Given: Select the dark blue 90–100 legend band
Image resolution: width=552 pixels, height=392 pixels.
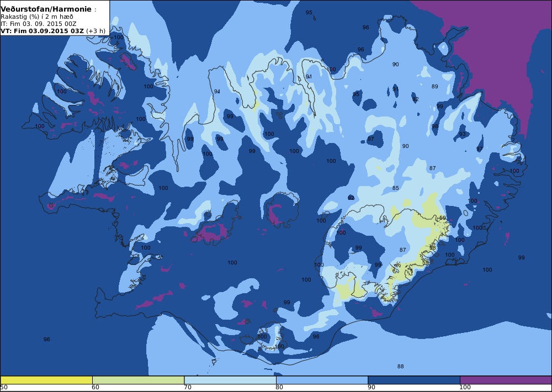Looking at the screenshot, I should click(414, 380).
